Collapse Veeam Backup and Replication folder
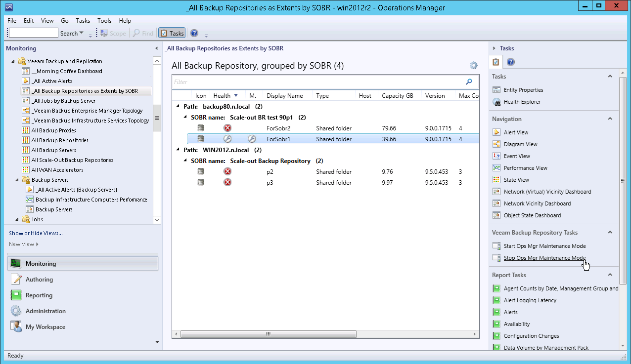The width and height of the screenshot is (631, 364). click(13, 62)
